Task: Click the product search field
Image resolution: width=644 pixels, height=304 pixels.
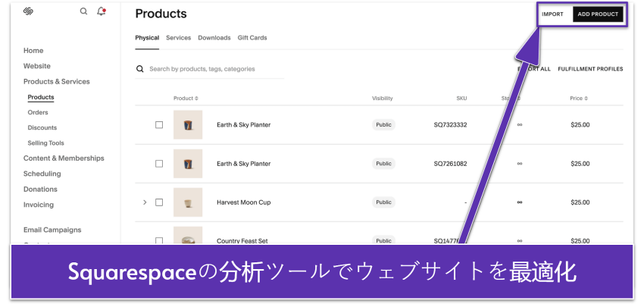Action: click(209, 69)
